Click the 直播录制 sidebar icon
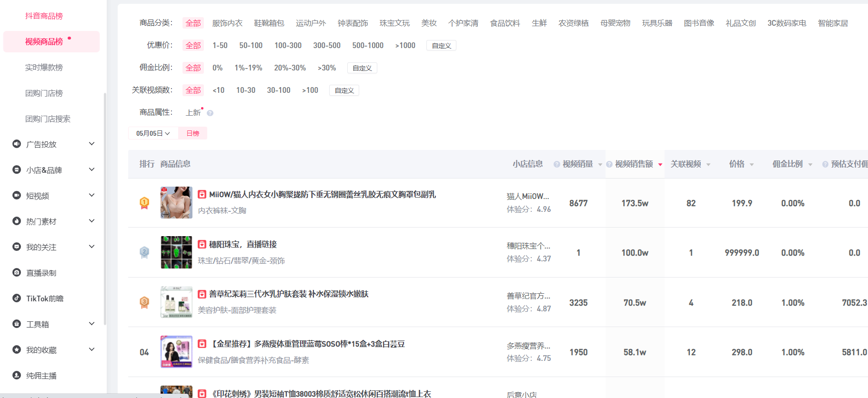The image size is (868, 398). click(x=17, y=272)
